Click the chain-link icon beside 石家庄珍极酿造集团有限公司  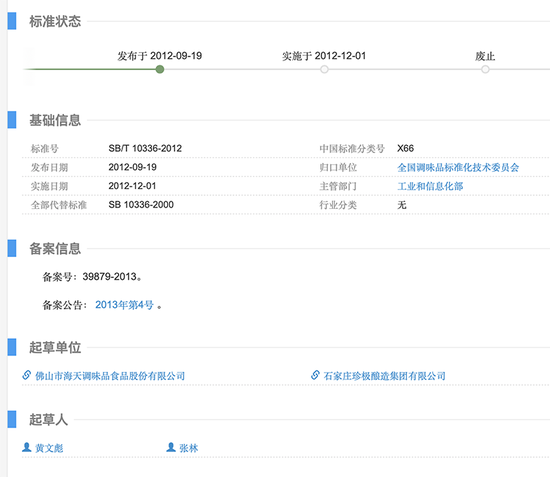(x=315, y=375)
